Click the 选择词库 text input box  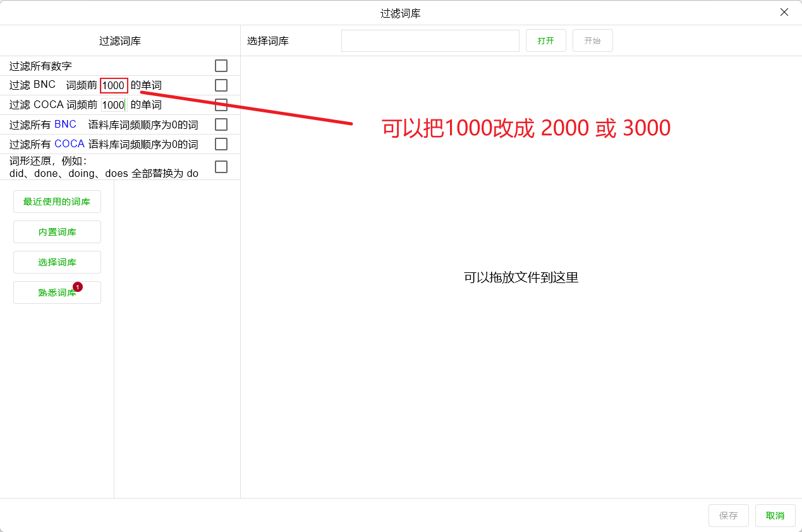tap(430, 40)
